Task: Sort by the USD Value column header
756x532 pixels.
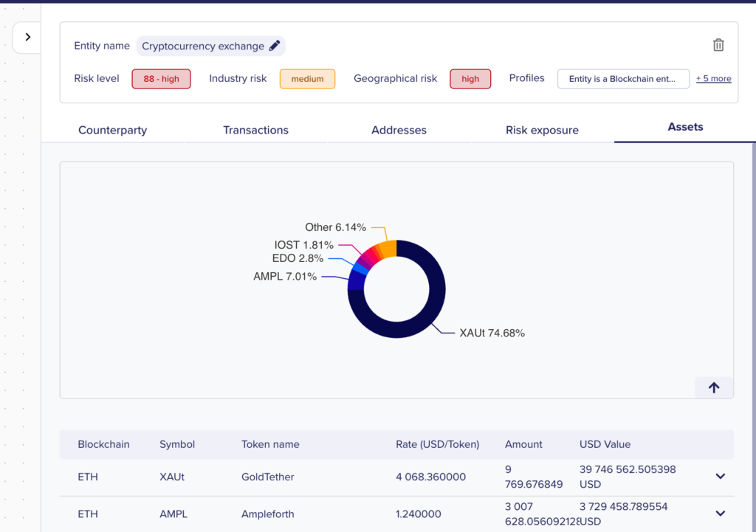Action: [x=605, y=444]
